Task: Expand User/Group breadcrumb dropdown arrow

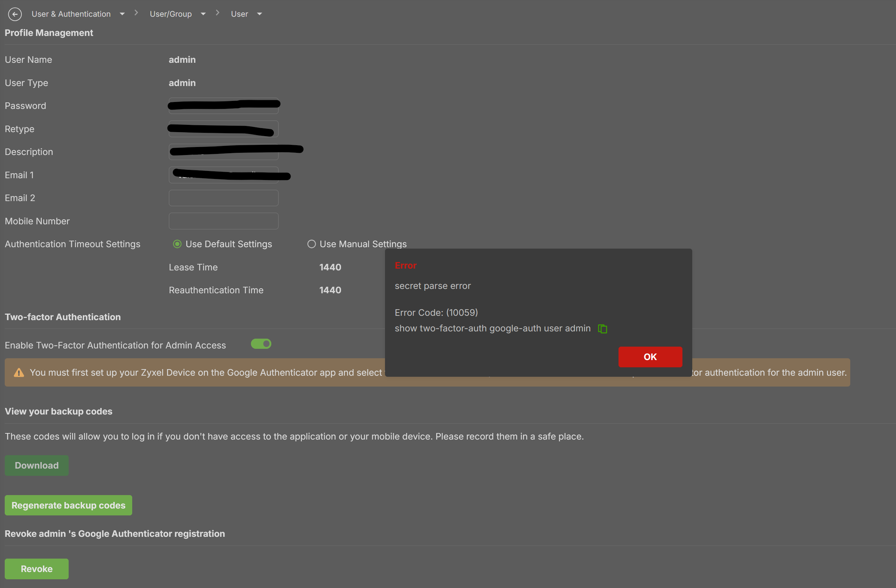Action: (203, 14)
